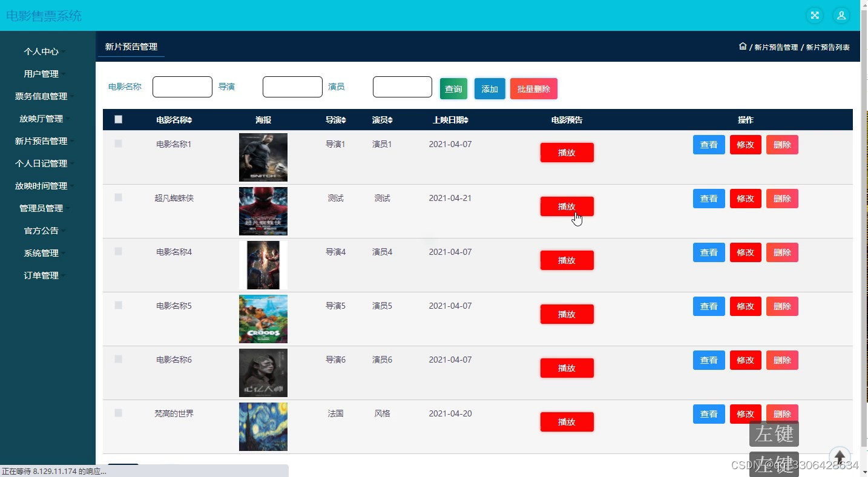The image size is (868, 477).
Task: Click inside 导演 search field
Action: (292, 87)
